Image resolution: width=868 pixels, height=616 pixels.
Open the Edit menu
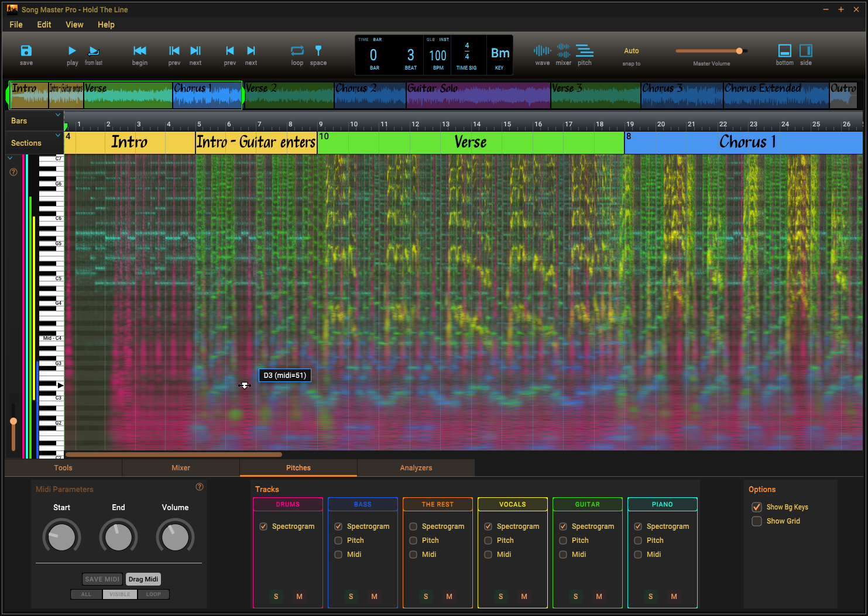(44, 25)
